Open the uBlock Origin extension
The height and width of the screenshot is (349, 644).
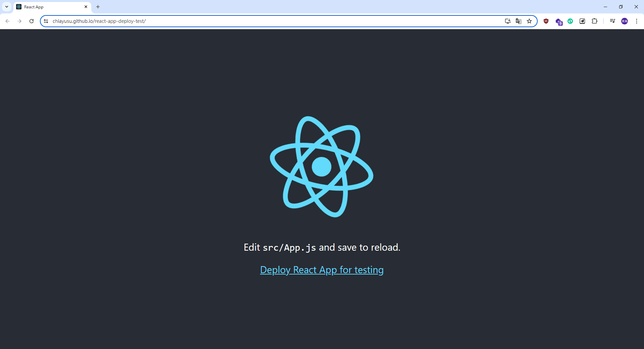(546, 21)
